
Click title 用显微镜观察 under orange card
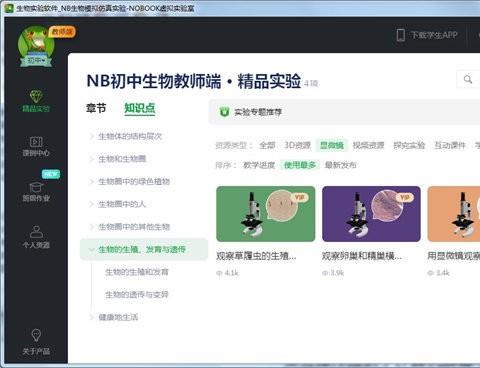click(454, 256)
